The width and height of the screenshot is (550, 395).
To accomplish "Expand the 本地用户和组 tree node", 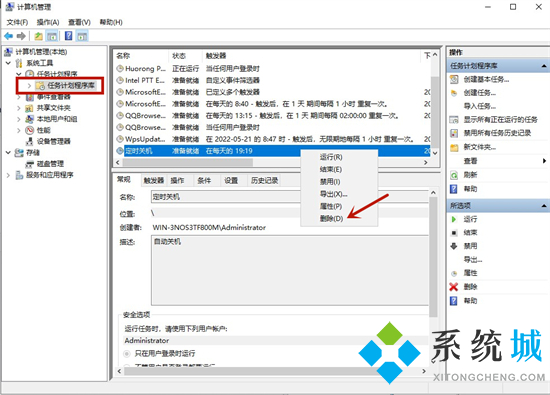I will point(19,119).
